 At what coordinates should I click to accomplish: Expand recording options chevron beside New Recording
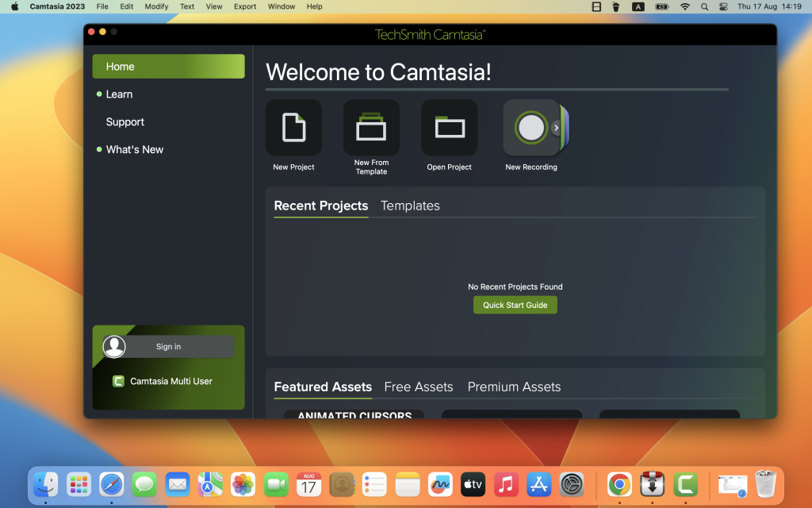coord(556,128)
